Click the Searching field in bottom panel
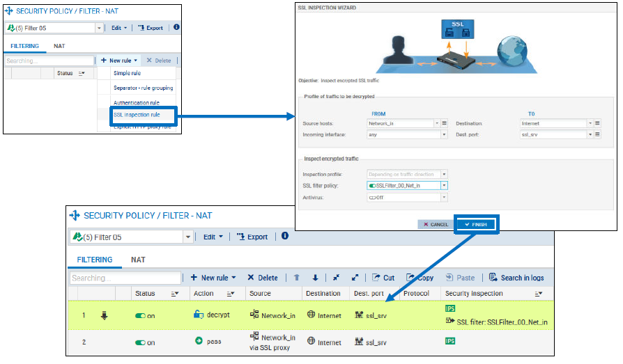 pyautogui.click(x=125, y=278)
